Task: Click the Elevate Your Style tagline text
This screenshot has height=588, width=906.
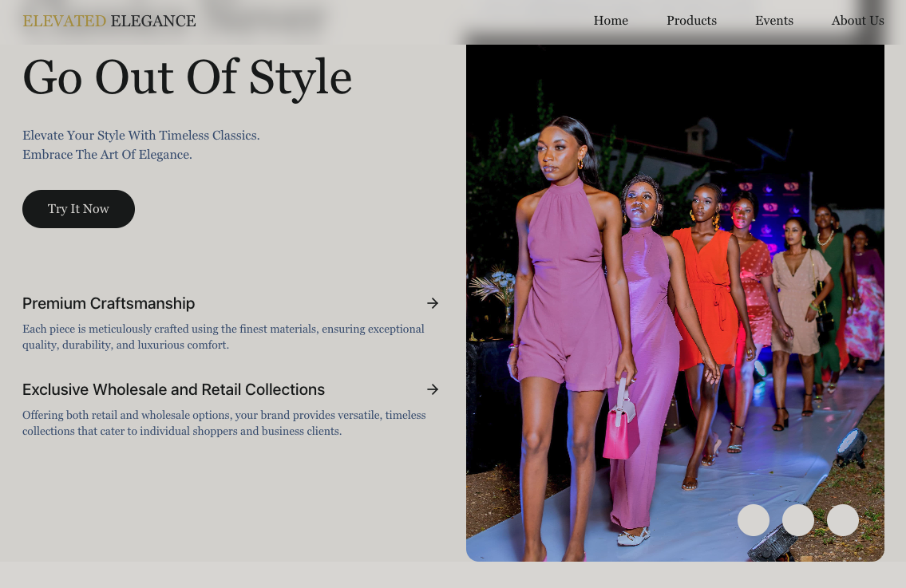Action: click(141, 136)
